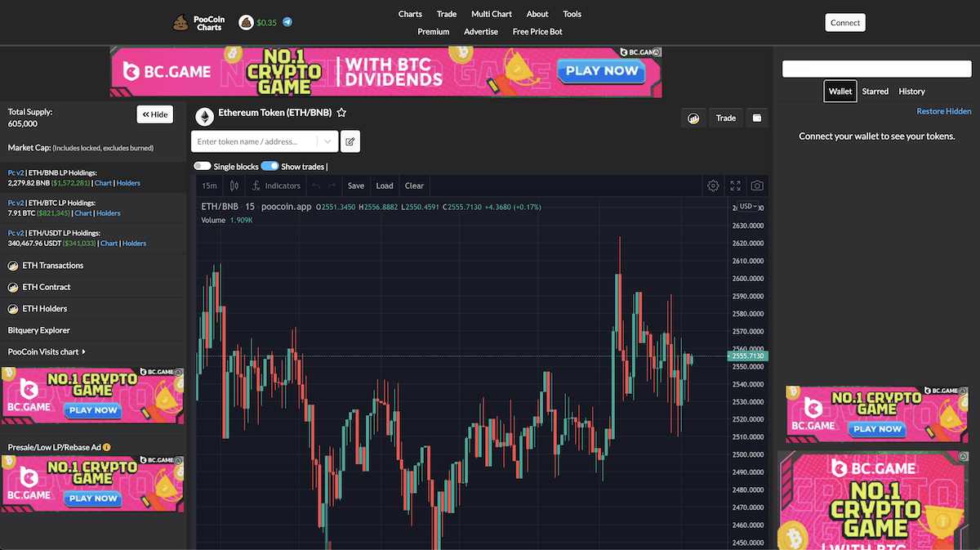Open Chart link for ETH/BNB LP Holdings
980x550 pixels.
tap(103, 183)
